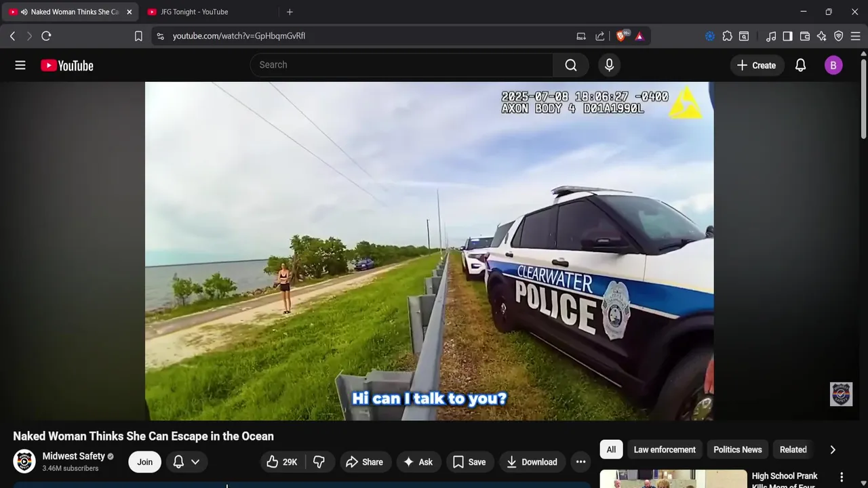Go forward with the browser forward arrow

coord(29,36)
